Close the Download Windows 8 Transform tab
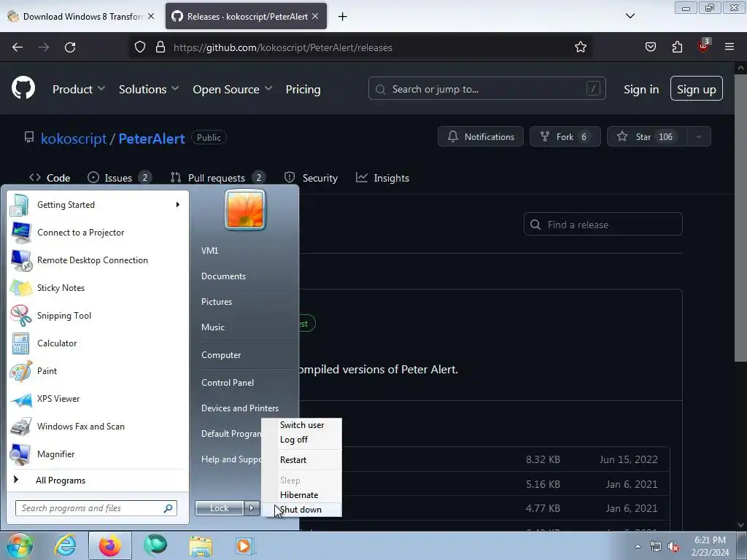The image size is (747, 560). pos(151,16)
